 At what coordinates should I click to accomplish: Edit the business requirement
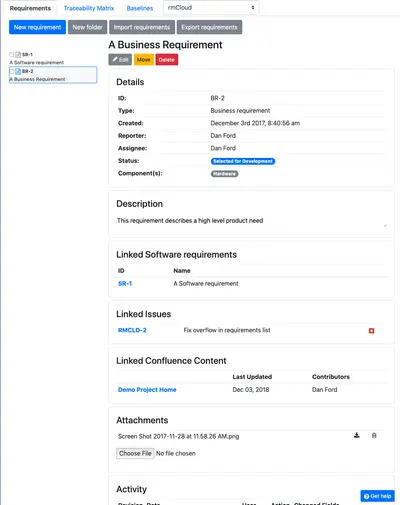pos(120,60)
